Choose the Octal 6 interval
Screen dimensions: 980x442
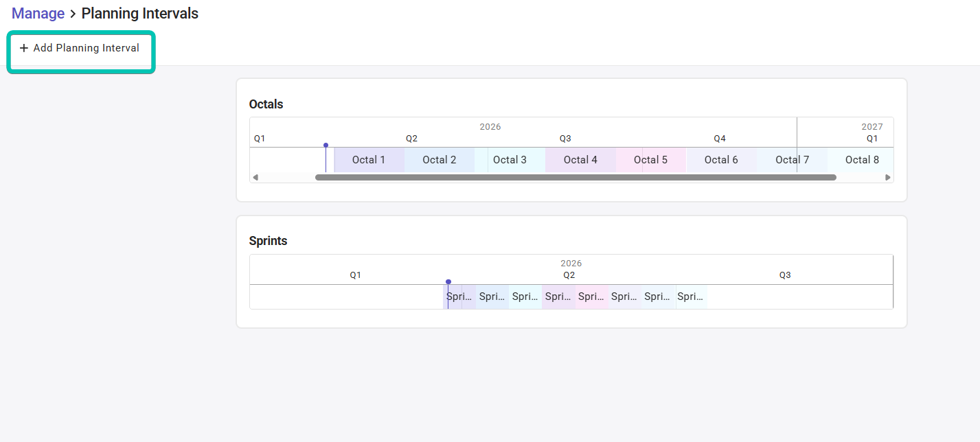[x=721, y=160]
